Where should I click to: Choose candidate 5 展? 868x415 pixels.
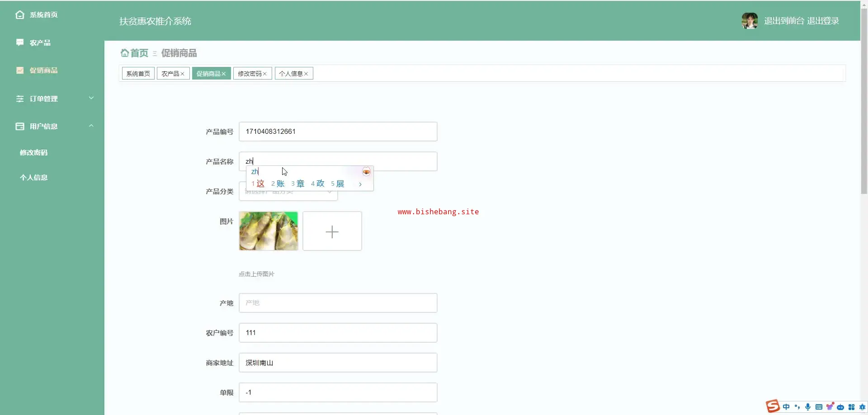[337, 184]
